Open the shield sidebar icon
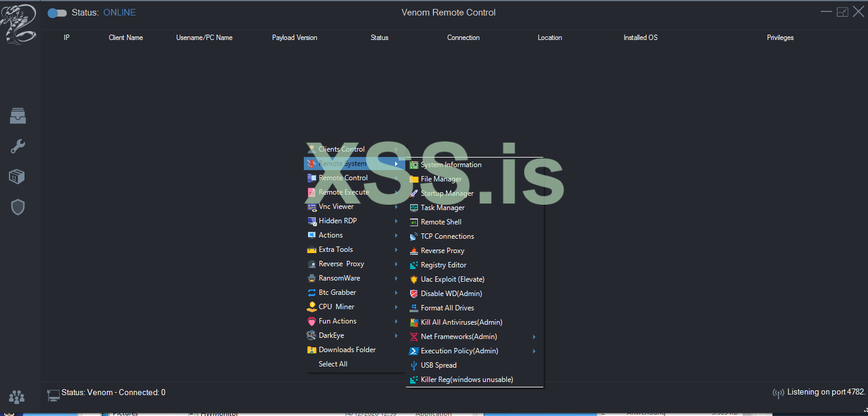This screenshot has height=416, width=868. click(18, 207)
